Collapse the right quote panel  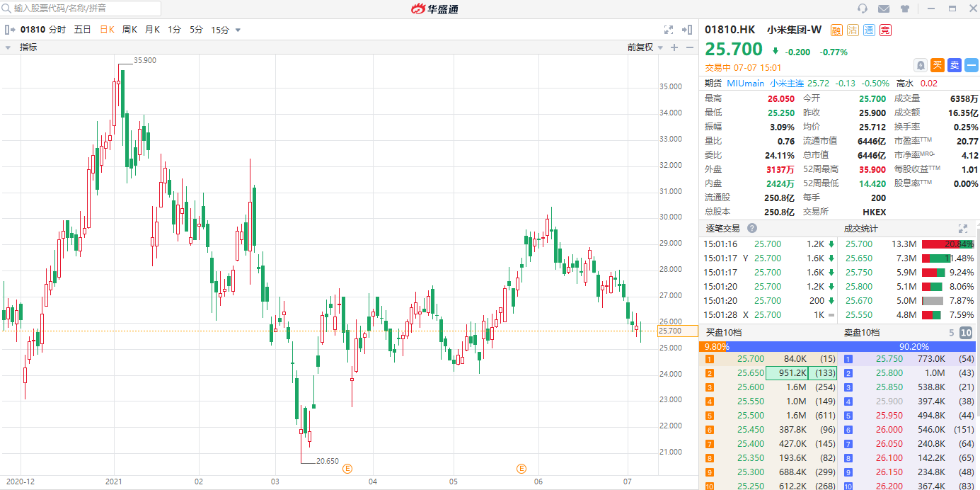pyautogui.click(x=686, y=30)
